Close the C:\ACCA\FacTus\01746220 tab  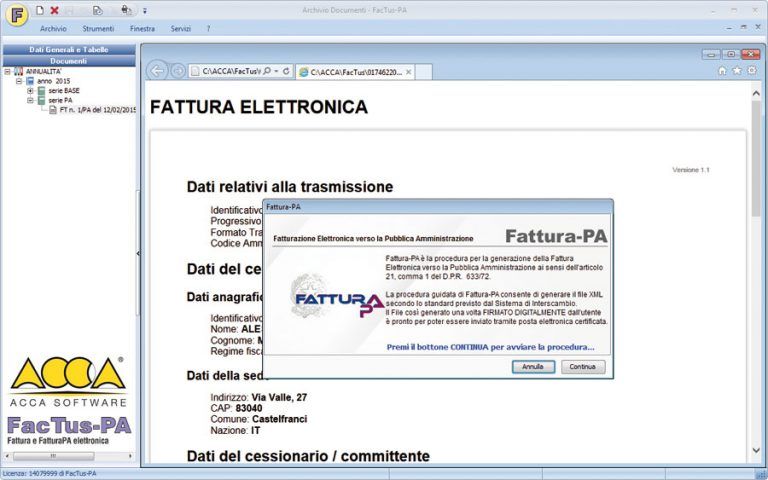tap(408, 72)
